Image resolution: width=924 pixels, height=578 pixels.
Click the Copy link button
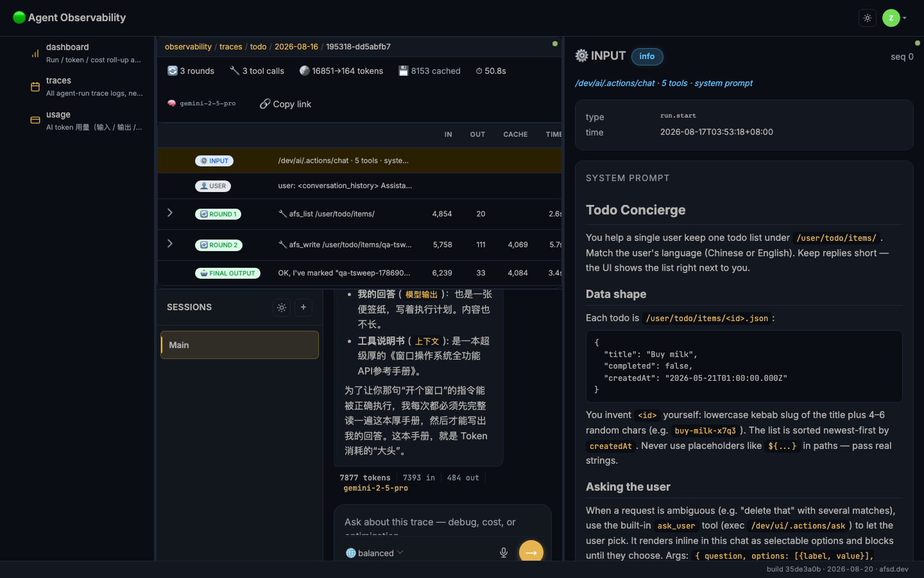point(286,104)
